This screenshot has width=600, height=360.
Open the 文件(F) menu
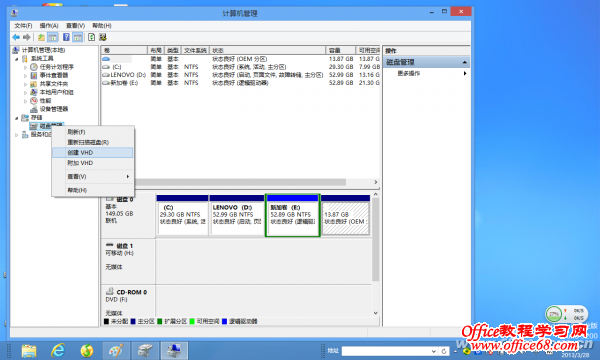coord(23,26)
